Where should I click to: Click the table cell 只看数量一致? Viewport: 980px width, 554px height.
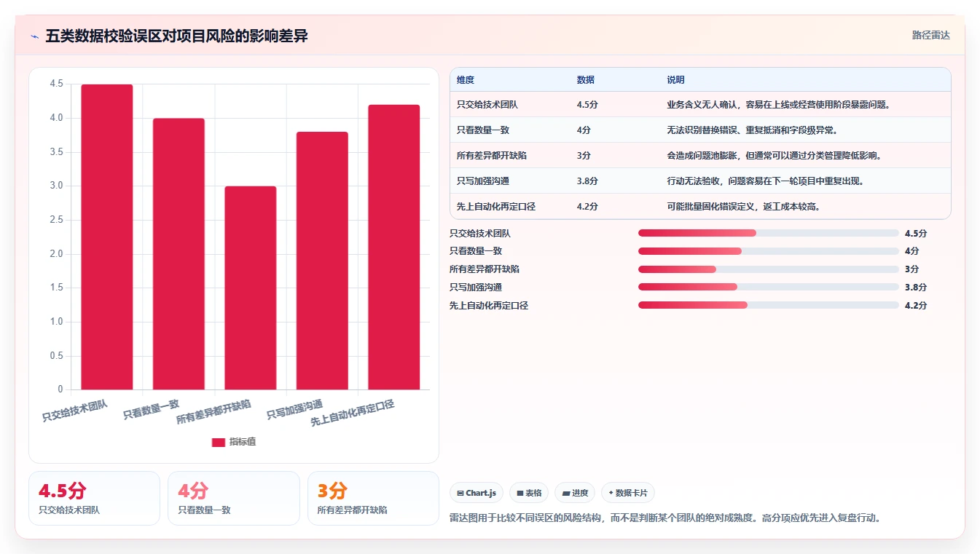483,130
